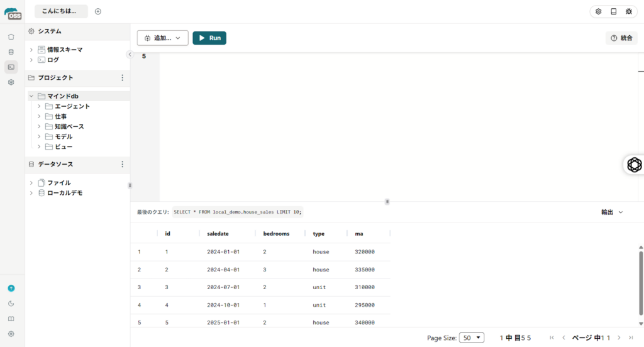The image size is (644, 347).
Task: Open the プロジェクト three-dot menu
Action: point(122,78)
